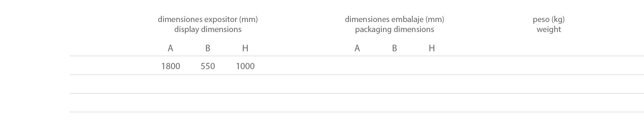Click the 550 value cell

208,66
